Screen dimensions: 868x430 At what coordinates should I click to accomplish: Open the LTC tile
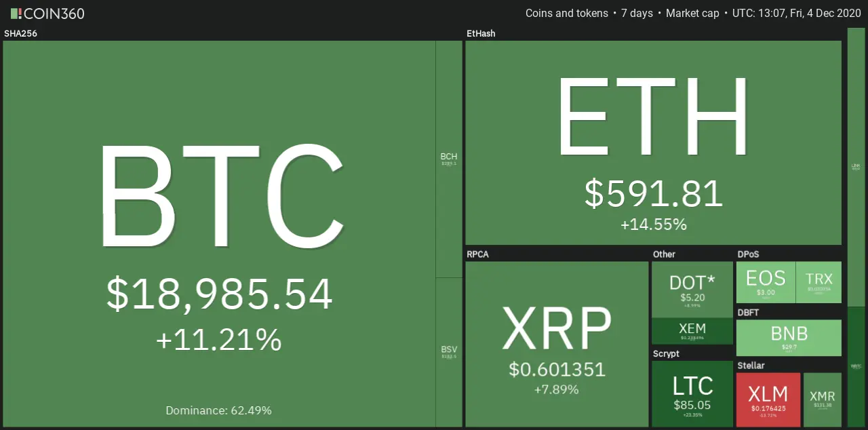(x=692, y=393)
